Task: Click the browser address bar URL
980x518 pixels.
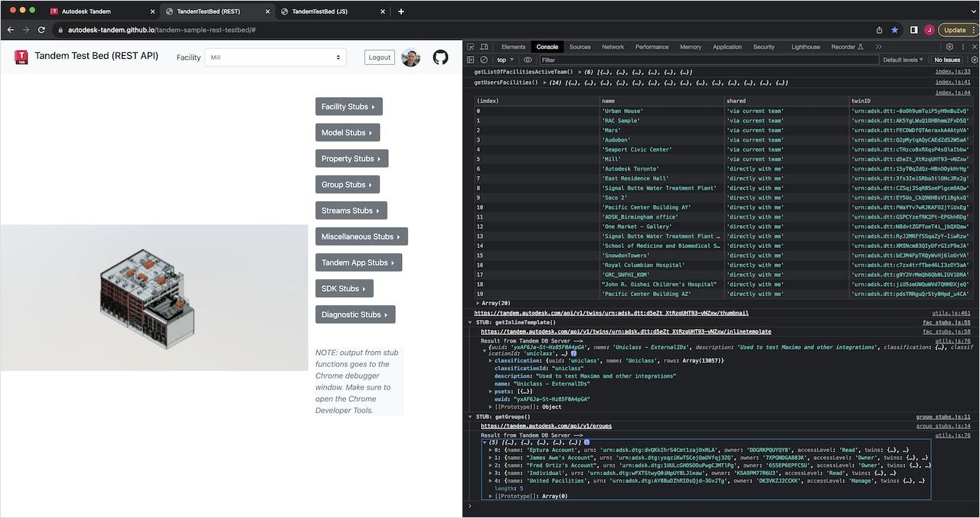Action: [162, 30]
